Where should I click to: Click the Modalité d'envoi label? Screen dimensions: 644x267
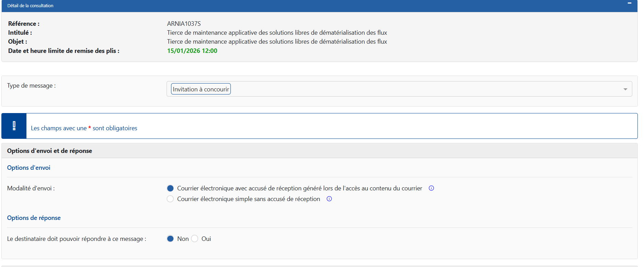pyautogui.click(x=31, y=188)
